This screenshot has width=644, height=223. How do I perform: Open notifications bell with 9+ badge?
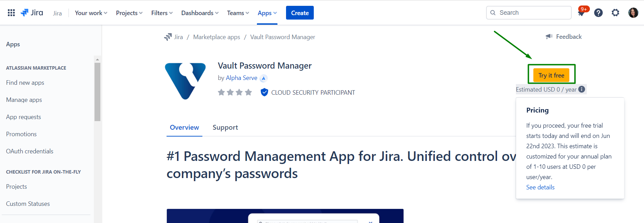click(582, 13)
